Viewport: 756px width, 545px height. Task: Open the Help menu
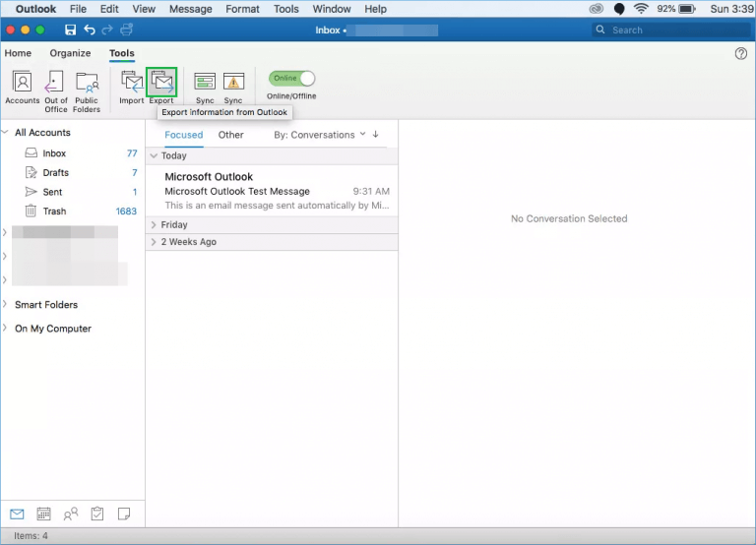tap(376, 9)
